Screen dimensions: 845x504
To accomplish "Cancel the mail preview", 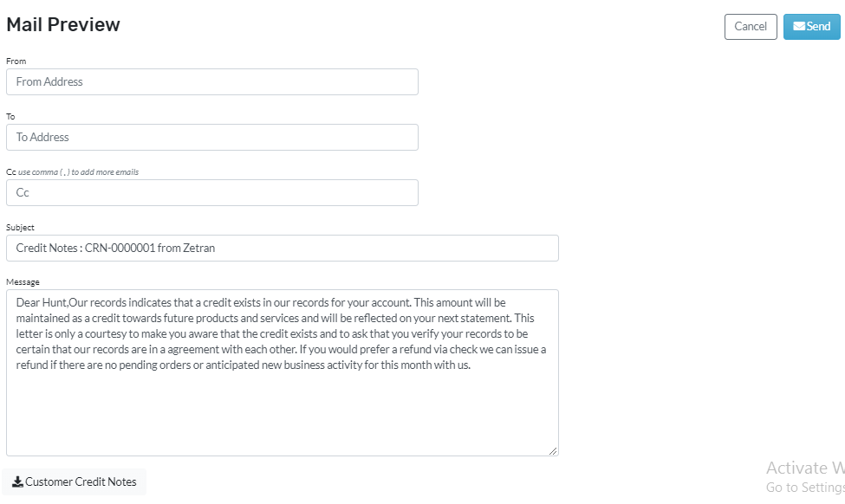I will pyautogui.click(x=751, y=26).
